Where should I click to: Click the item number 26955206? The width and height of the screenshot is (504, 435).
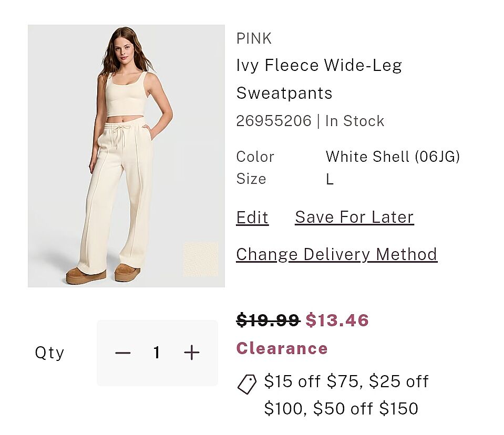click(274, 121)
